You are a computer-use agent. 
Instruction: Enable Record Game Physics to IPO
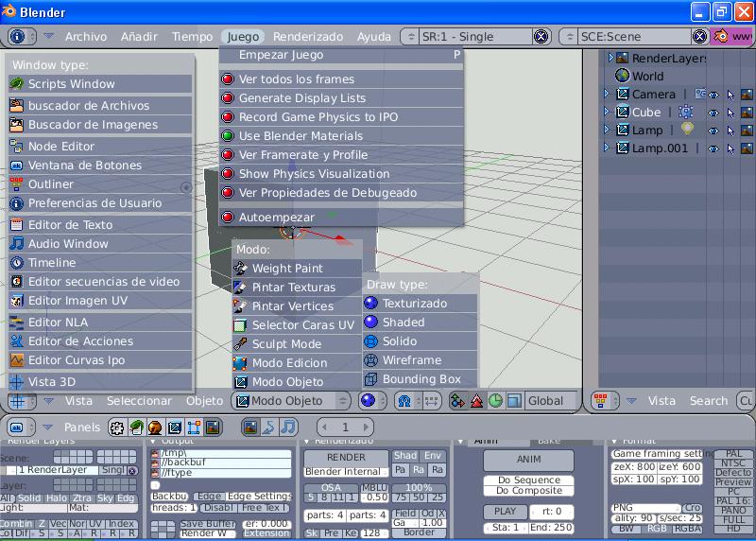pyautogui.click(x=341, y=117)
